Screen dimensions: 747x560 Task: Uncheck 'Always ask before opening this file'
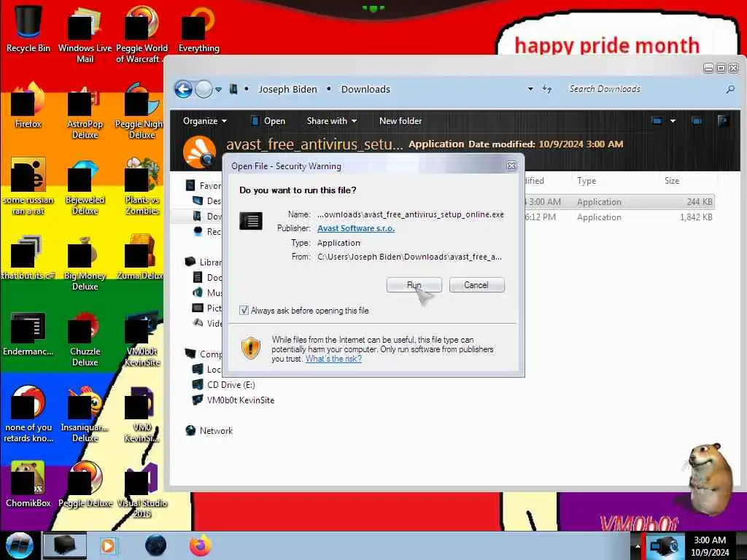coord(244,311)
